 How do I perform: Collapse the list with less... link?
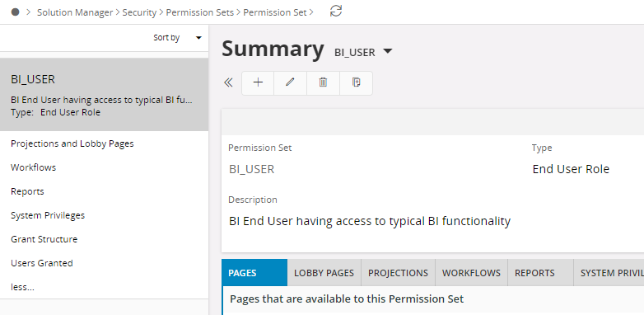22,287
